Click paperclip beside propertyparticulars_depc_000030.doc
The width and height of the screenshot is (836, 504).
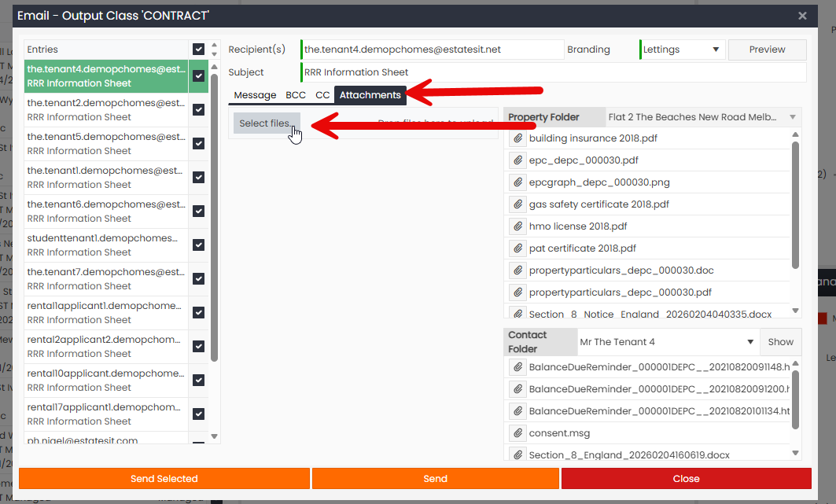(x=517, y=270)
